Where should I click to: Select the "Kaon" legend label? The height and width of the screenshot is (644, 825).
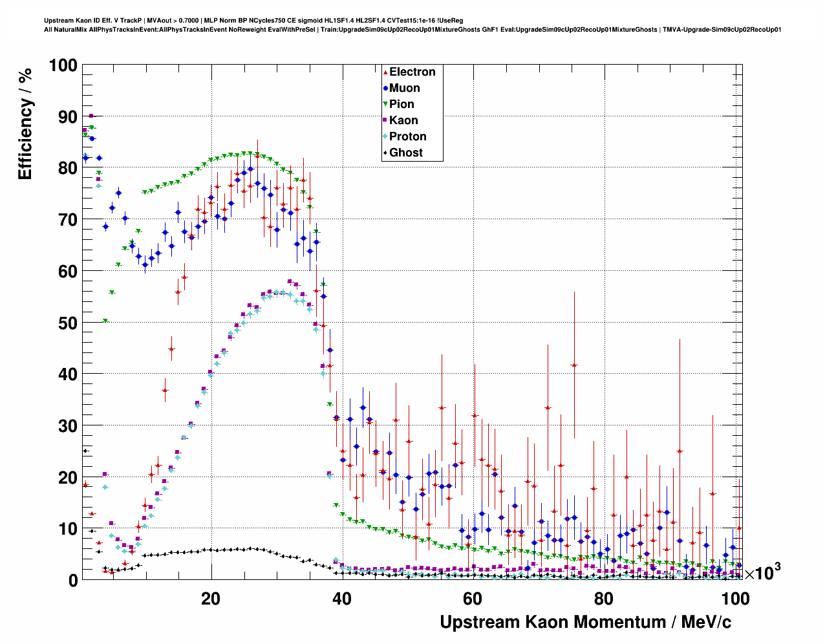pos(403,120)
